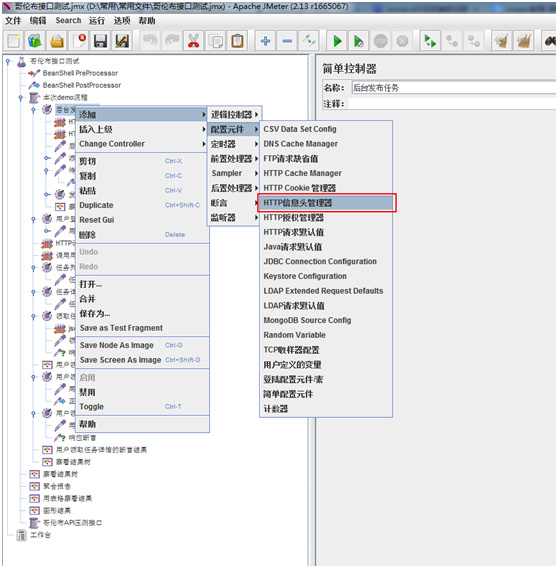The image size is (558, 568).
Task: Choose JDBC Connection Configuration
Action: 326,261
